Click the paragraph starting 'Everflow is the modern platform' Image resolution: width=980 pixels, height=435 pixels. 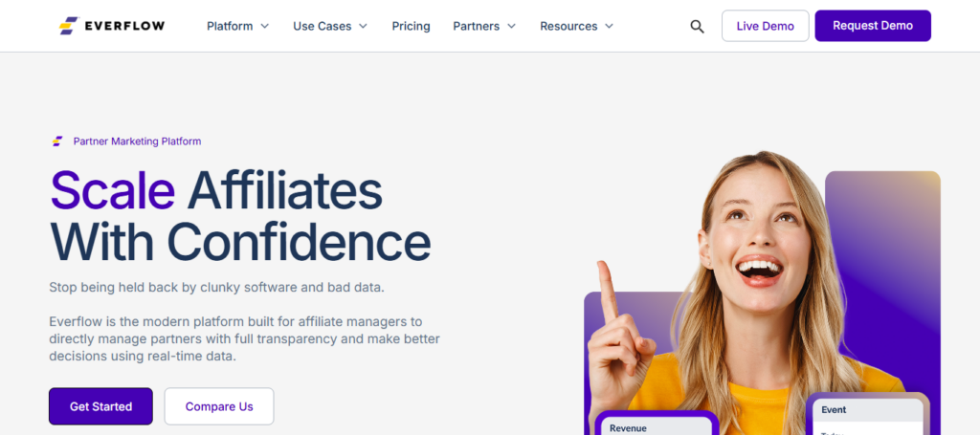(244, 339)
